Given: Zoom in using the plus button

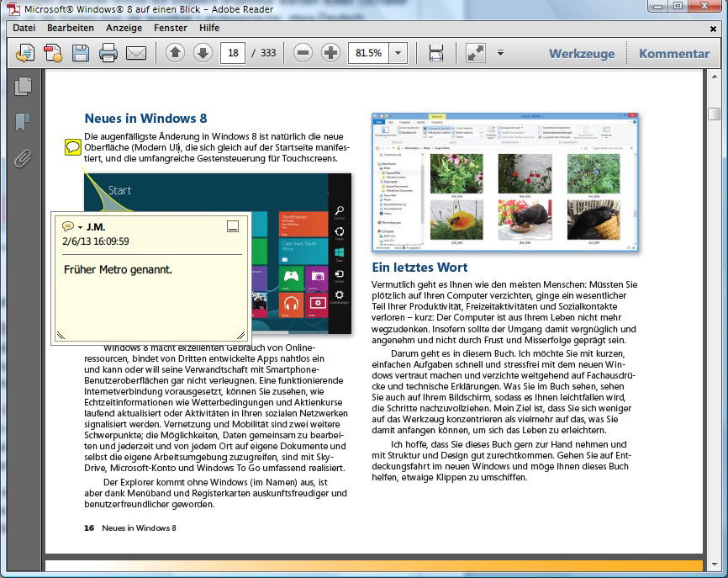Looking at the screenshot, I should pos(330,53).
